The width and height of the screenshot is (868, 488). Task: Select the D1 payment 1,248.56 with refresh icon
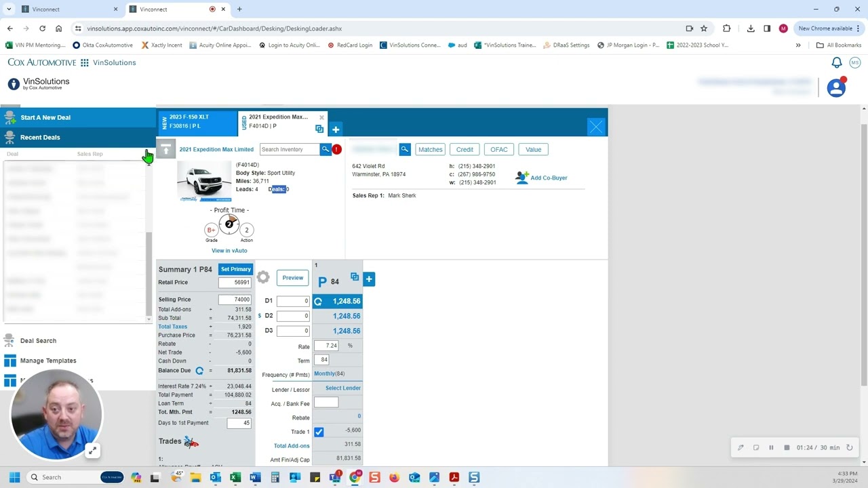pyautogui.click(x=338, y=301)
